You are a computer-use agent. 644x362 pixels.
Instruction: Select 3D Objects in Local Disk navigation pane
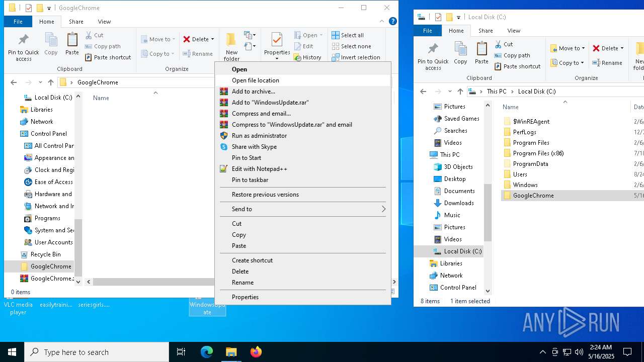pyautogui.click(x=453, y=167)
